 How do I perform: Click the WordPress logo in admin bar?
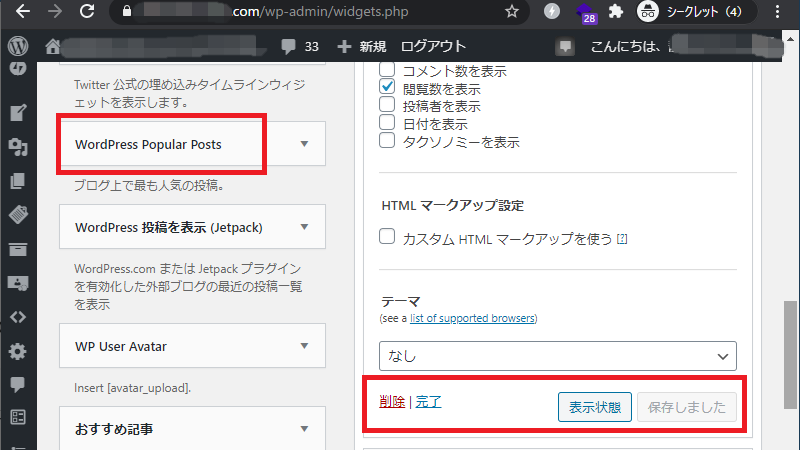[x=18, y=46]
